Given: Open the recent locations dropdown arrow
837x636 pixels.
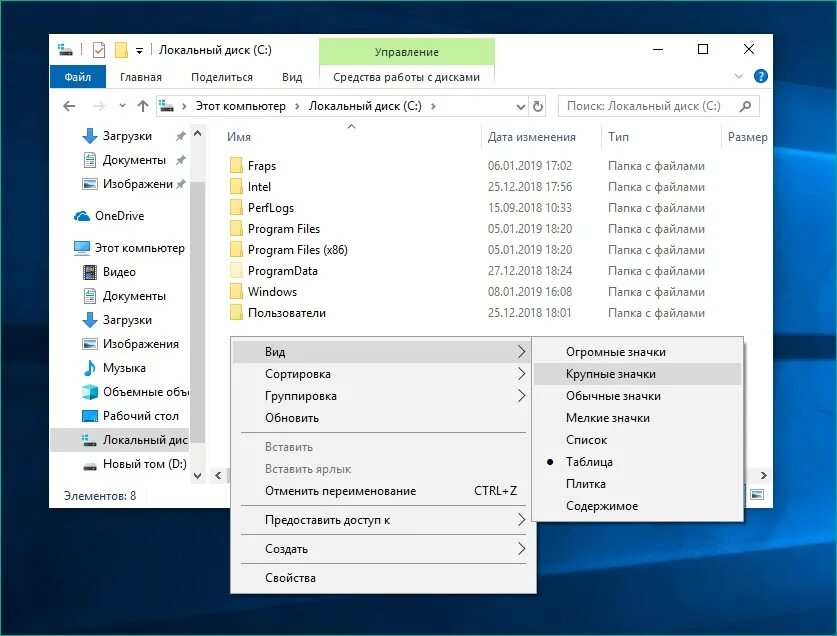Looking at the screenshot, I should click(122, 106).
